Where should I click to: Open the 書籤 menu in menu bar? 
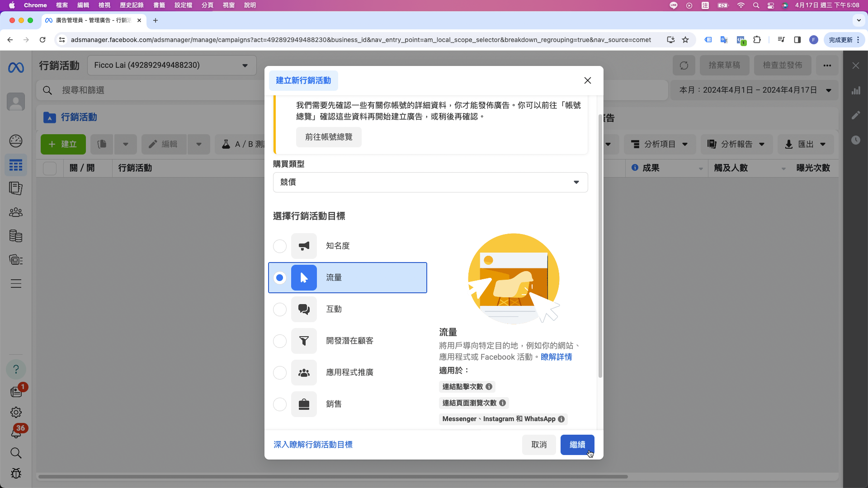click(159, 5)
